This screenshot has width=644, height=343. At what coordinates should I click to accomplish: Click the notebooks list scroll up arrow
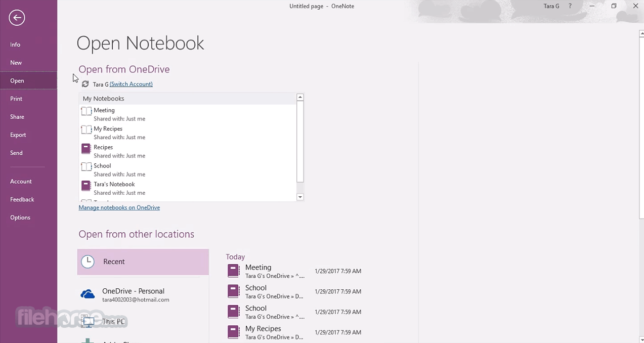coord(300,97)
